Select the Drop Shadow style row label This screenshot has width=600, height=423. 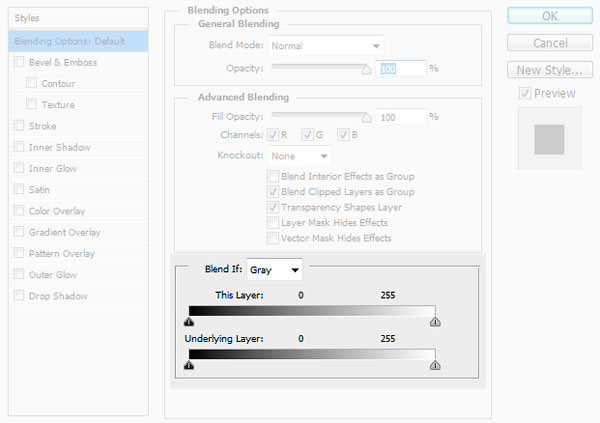(58, 296)
